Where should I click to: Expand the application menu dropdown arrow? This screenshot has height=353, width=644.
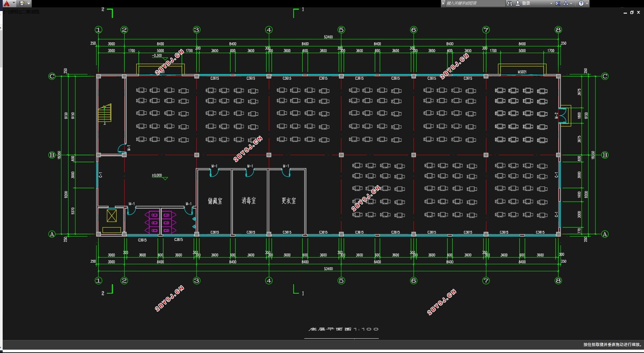14,3
